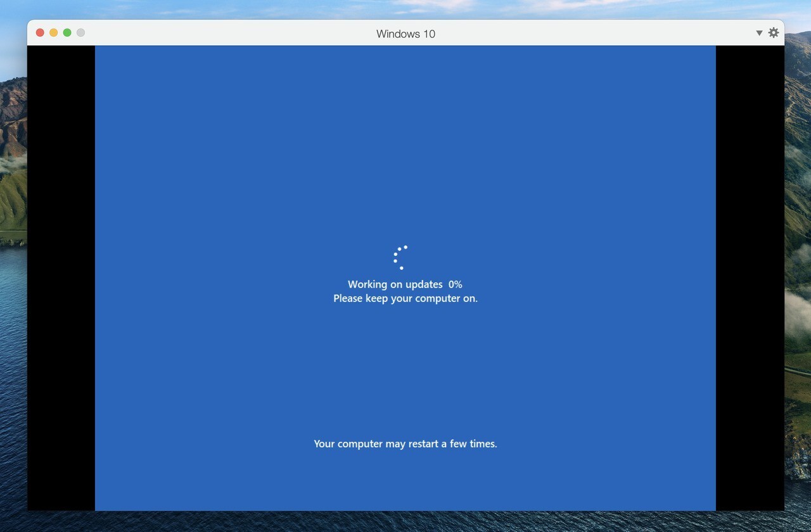Click the "Working on updates 0%" text
Screen dimensions: 811x532
pos(405,284)
